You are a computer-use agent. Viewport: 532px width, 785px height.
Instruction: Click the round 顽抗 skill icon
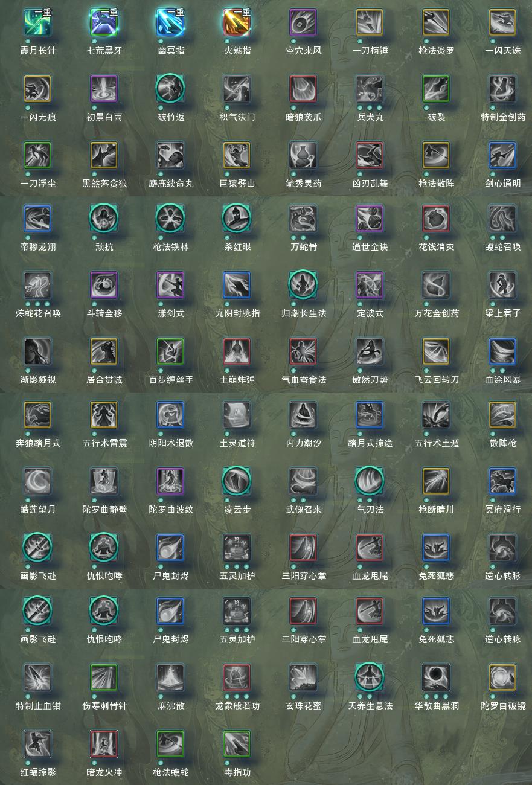click(x=104, y=219)
